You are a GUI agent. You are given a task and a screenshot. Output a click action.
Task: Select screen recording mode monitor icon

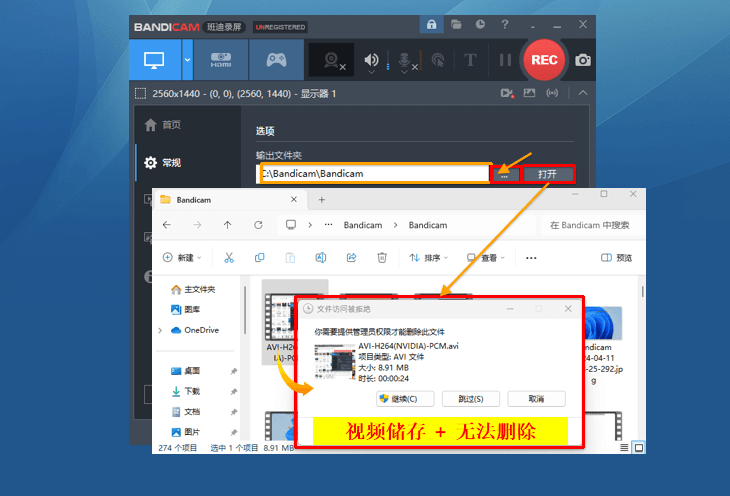coord(154,60)
